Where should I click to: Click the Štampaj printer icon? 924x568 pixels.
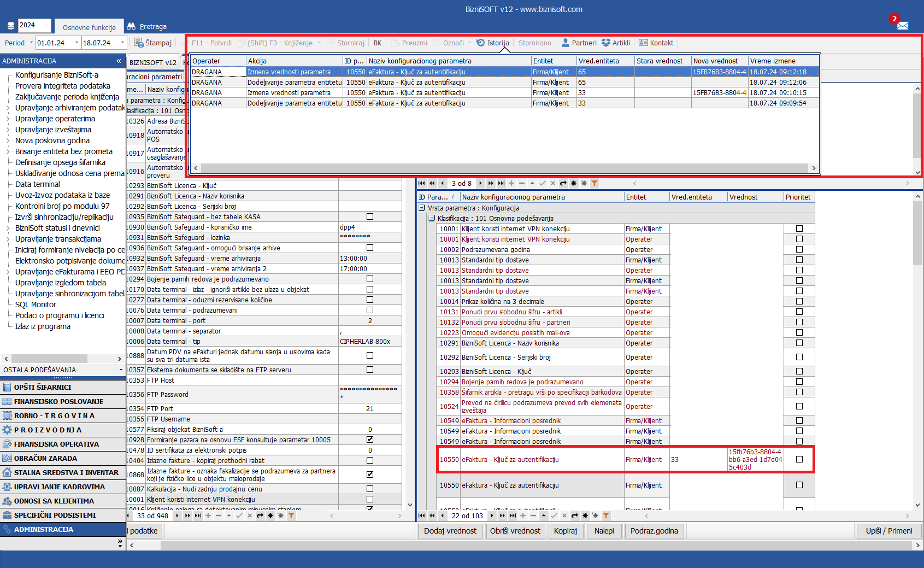(x=139, y=43)
